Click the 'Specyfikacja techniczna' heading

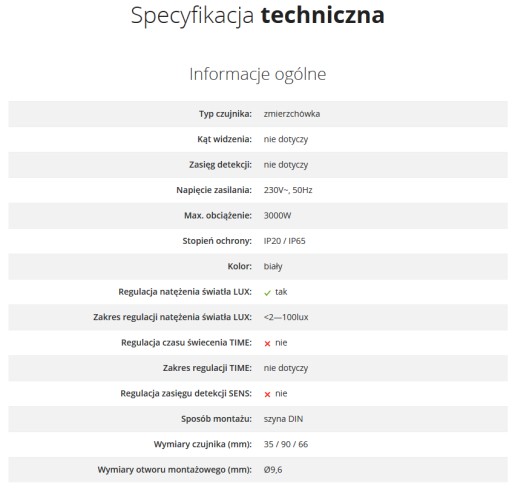click(257, 15)
